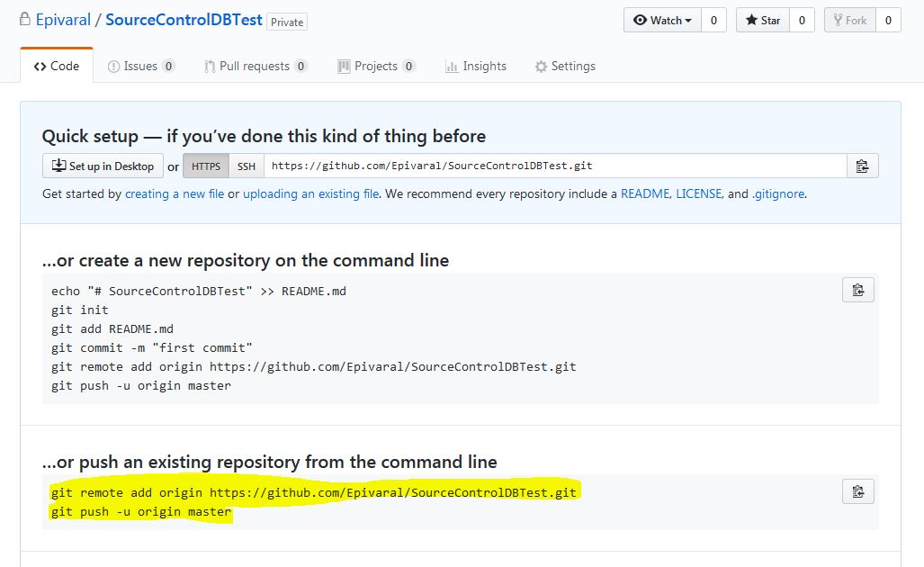The width and height of the screenshot is (924, 567).
Task: Copy the push existing repository commands
Action: pyautogui.click(x=858, y=491)
